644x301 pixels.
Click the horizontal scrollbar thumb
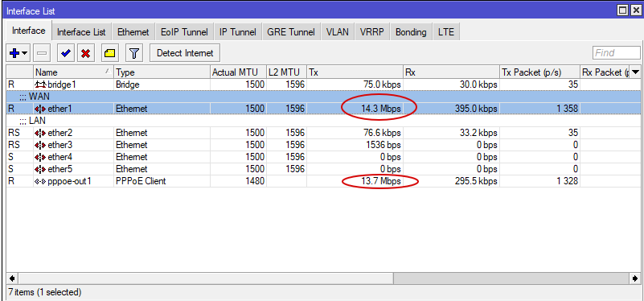pos(511,278)
